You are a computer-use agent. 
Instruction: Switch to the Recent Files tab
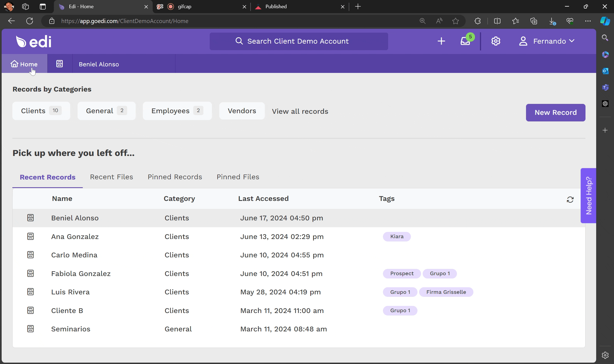(111, 177)
